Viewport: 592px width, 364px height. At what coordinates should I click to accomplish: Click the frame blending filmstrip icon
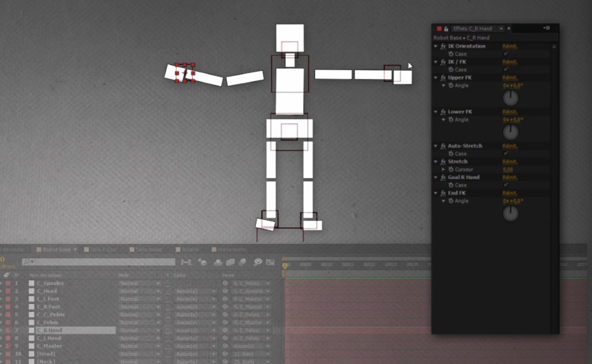pyautogui.click(x=230, y=262)
